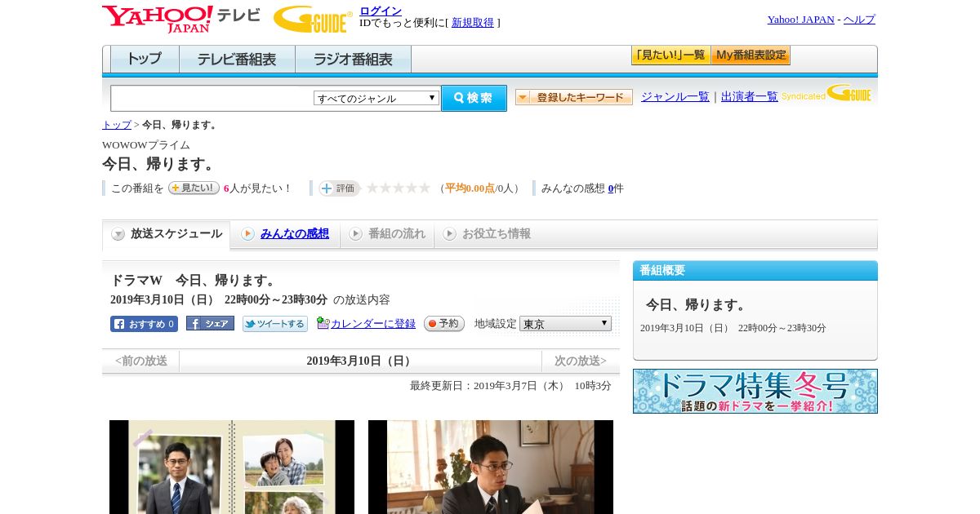The image size is (980, 514).
Task: Go to Yahoo! JAPAN top link
Action: (x=800, y=20)
